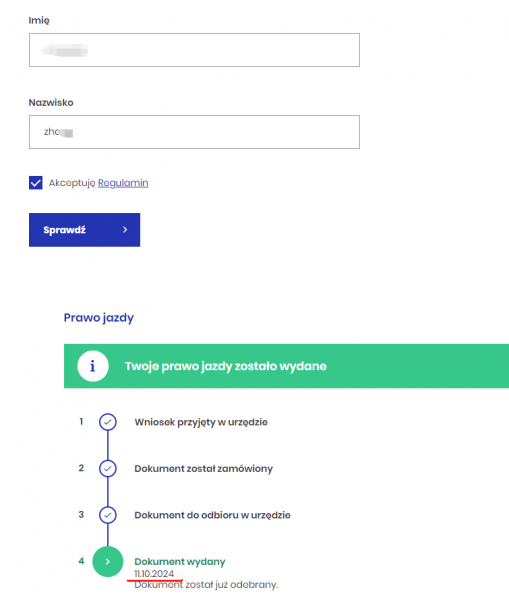Click the info icon in green banner
The height and width of the screenshot is (600, 509).
pos(93,366)
